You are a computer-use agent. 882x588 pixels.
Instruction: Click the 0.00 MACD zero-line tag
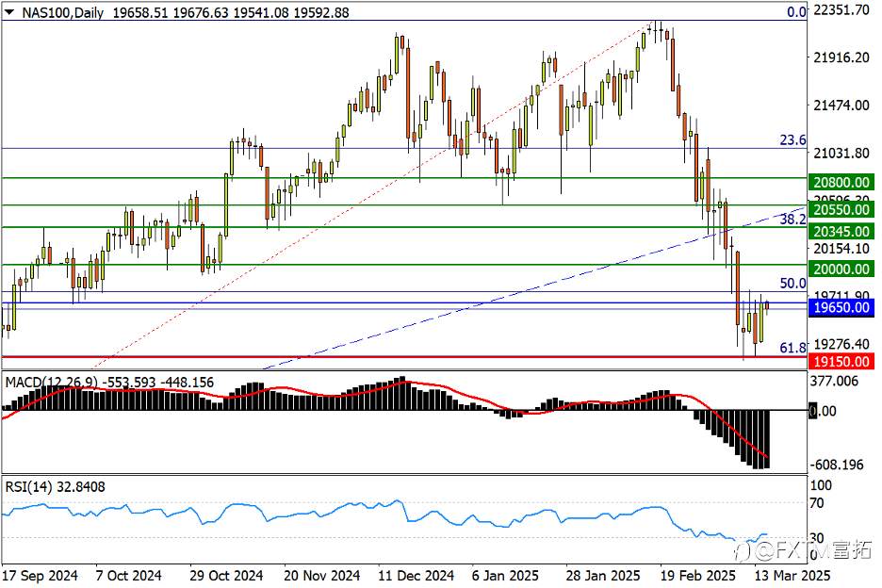tap(822, 411)
